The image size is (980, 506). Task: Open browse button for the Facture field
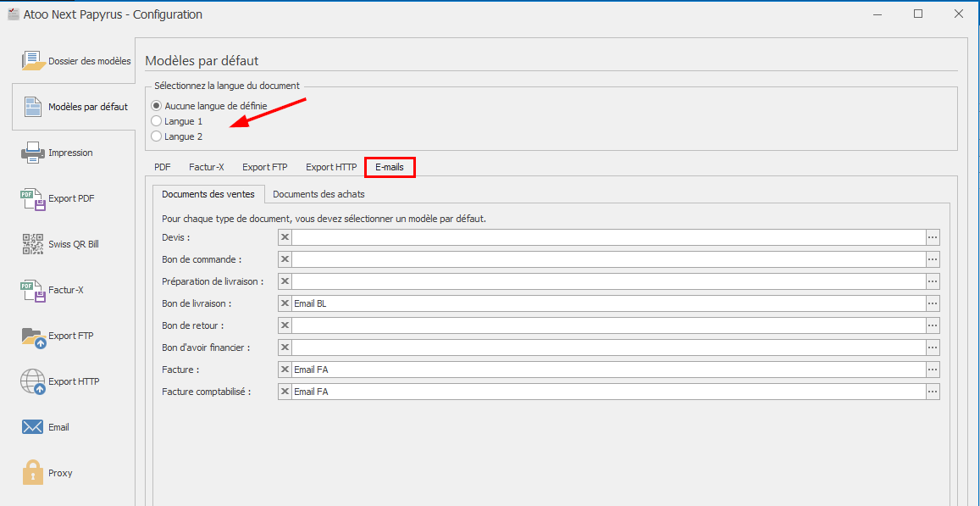933,370
